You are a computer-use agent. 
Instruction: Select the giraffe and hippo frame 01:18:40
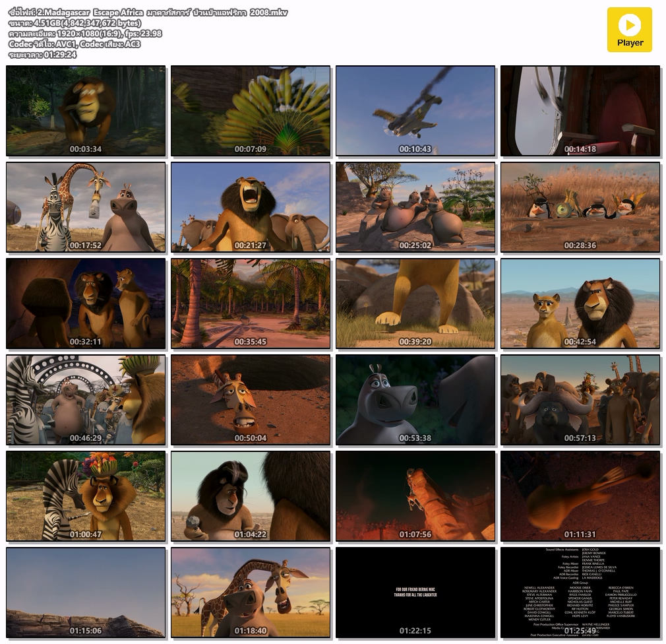point(251,593)
